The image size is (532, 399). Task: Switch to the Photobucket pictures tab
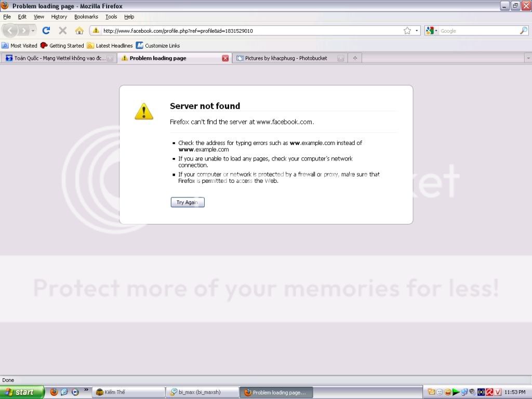point(286,58)
